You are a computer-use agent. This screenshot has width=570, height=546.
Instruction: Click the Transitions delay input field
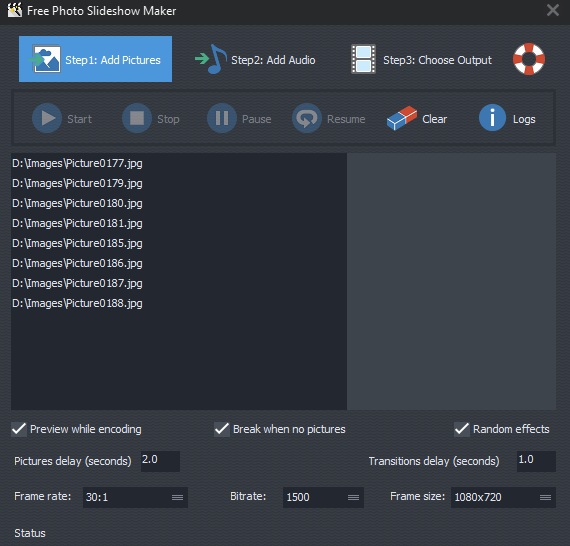coord(537,461)
